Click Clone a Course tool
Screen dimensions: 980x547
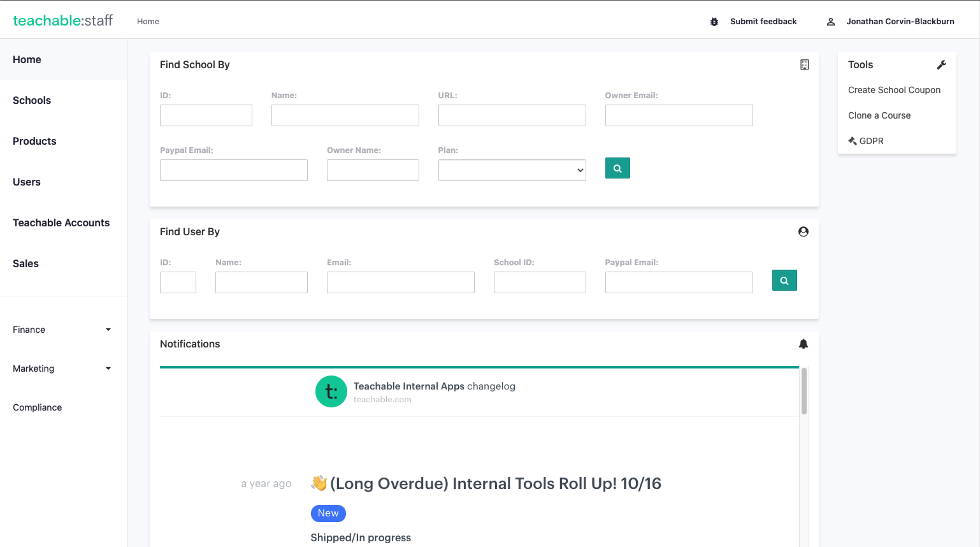(x=879, y=115)
